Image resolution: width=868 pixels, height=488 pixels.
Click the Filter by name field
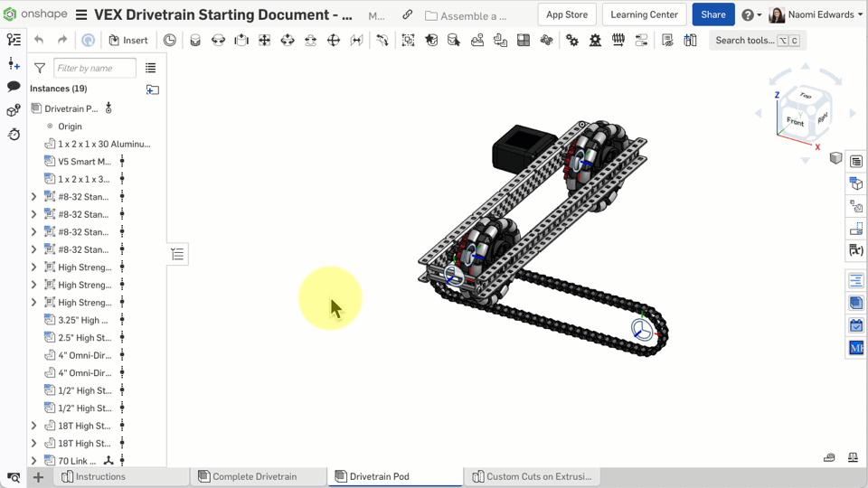coord(94,68)
